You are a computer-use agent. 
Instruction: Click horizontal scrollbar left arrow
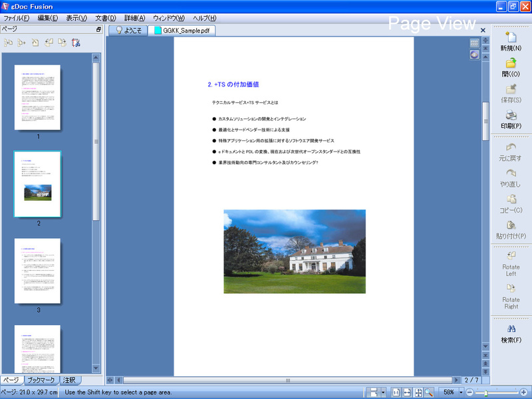click(118, 380)
